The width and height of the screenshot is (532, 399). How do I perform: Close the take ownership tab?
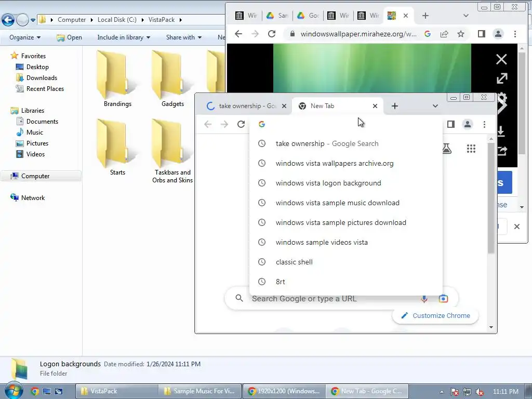tap(284, 106)
